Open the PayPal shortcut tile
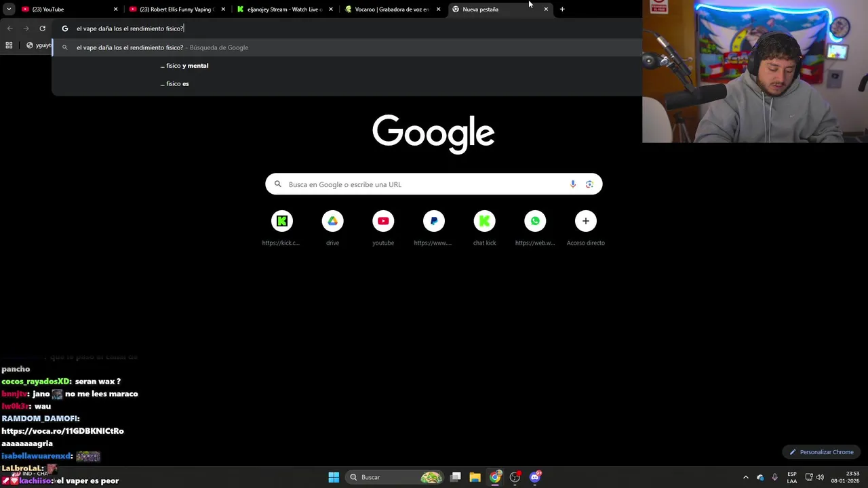The height and width of the screenshot is (488, 868). 433,228
